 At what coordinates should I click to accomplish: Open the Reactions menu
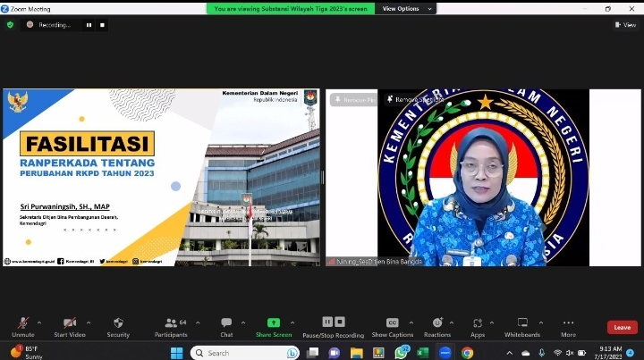437,325
